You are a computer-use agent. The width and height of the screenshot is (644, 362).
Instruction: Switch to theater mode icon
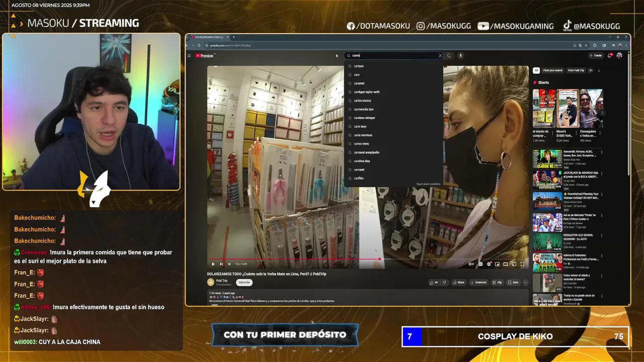coord(506,264)
